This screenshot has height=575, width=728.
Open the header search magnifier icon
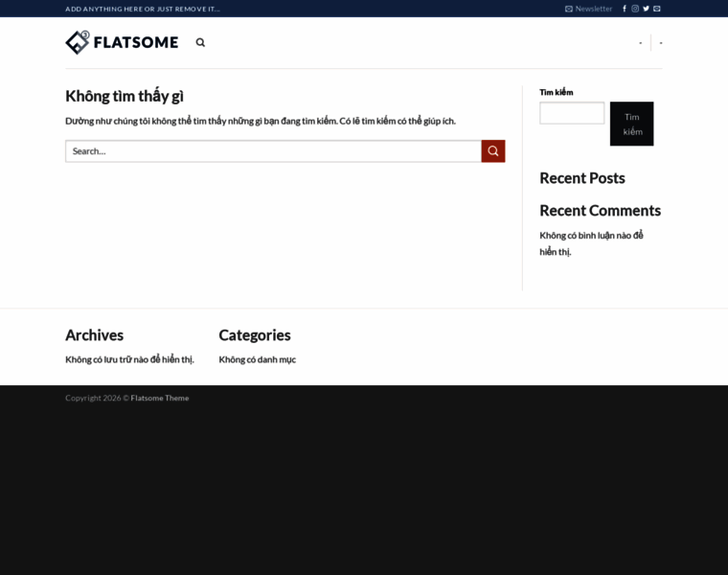point(200,42)
